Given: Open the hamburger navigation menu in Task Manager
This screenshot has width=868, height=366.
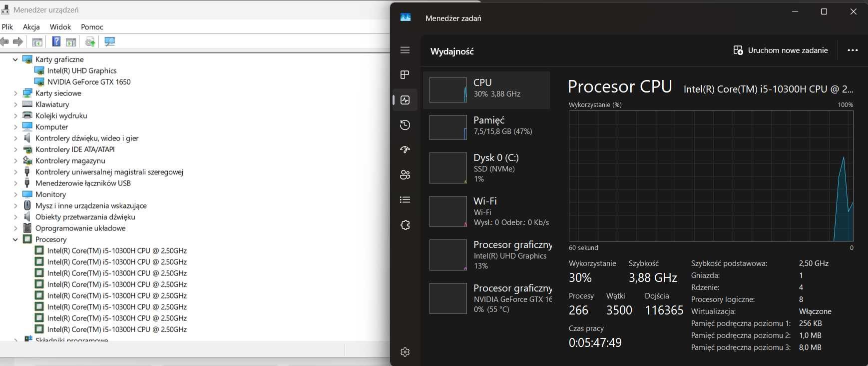Looking at the screenshot, I should point(405,50).
